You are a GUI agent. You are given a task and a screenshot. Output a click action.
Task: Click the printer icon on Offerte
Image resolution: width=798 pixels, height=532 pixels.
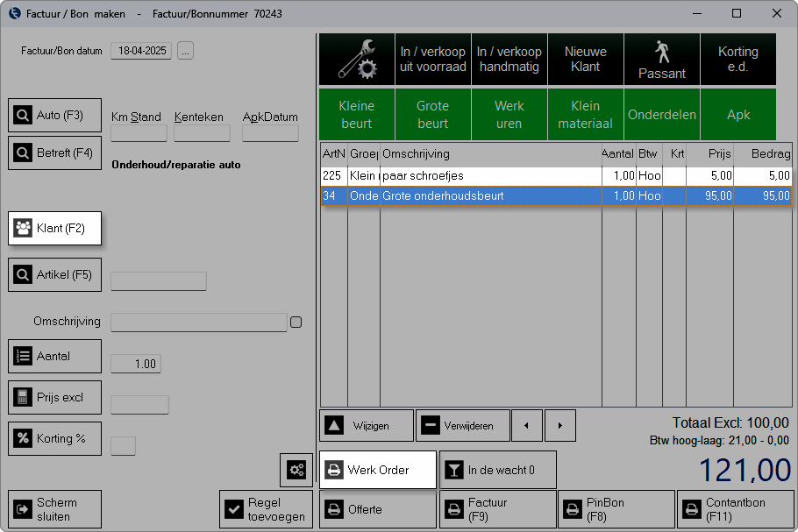pyautogui.click(x=334, y=509)
